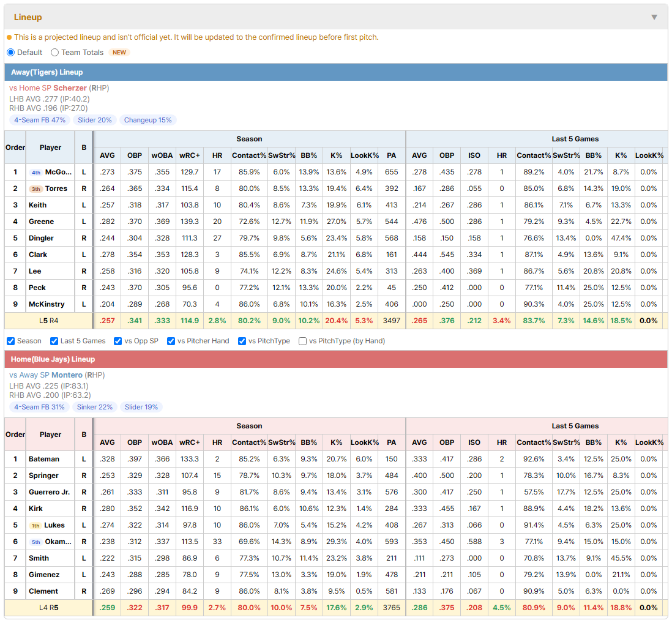Image resolution: width=672 pixels, height=623 pixels.
Task: Select player Dingler in the Tigers lineup
Action: point(41,238)
